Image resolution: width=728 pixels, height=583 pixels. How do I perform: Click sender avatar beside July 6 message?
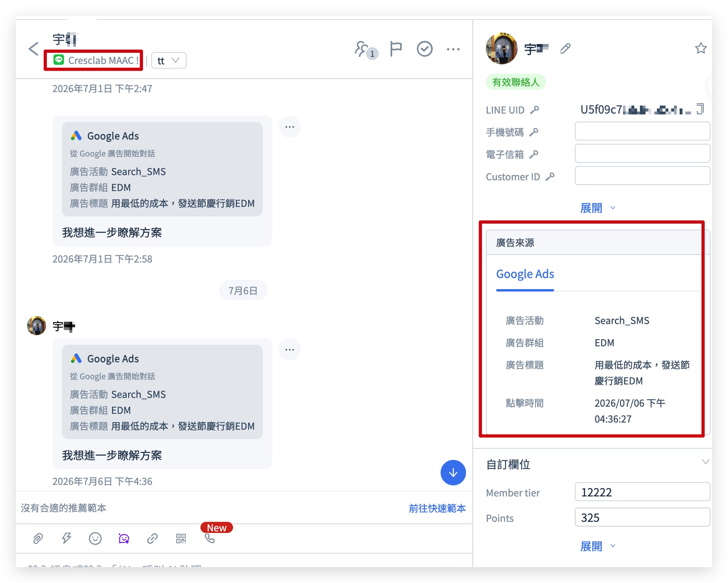(37, 326)
